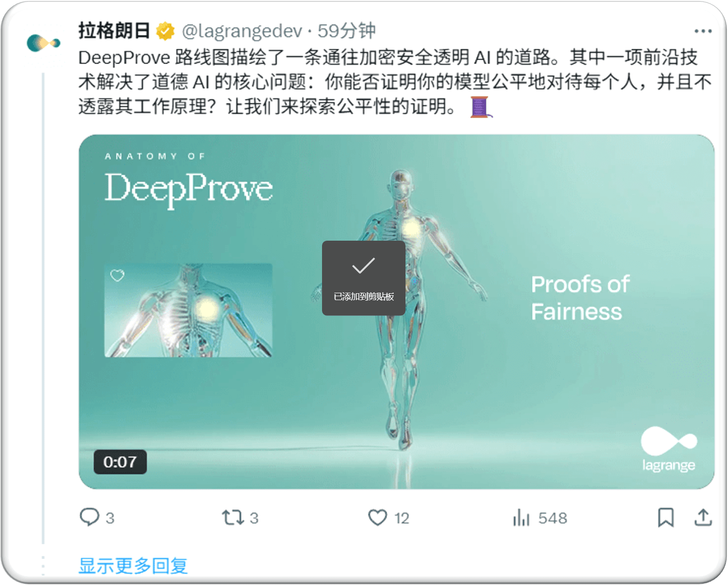Play the DeepProve video at the 0:07 badge

tap(120, 462)
